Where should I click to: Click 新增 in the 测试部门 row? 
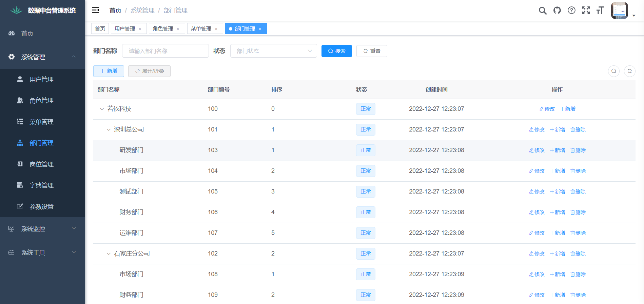(x=558, y=191)
